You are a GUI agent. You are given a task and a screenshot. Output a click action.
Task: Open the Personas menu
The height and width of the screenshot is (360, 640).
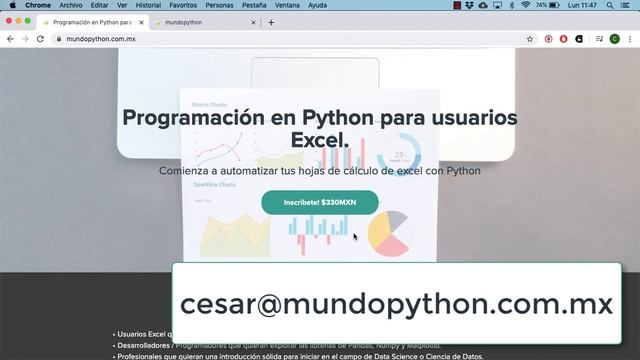(x=220, y=5)
